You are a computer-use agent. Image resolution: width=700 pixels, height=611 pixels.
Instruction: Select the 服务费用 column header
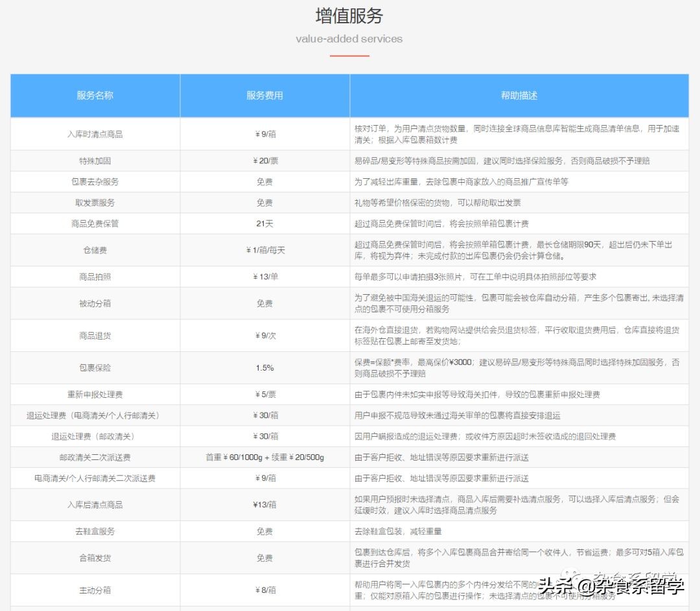click(264, 95)
